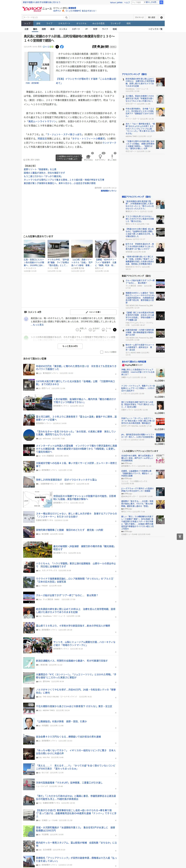Open 【写真】イワシとサバ photo link
This screenshot has width=186, height=868.
click(86, 81)
